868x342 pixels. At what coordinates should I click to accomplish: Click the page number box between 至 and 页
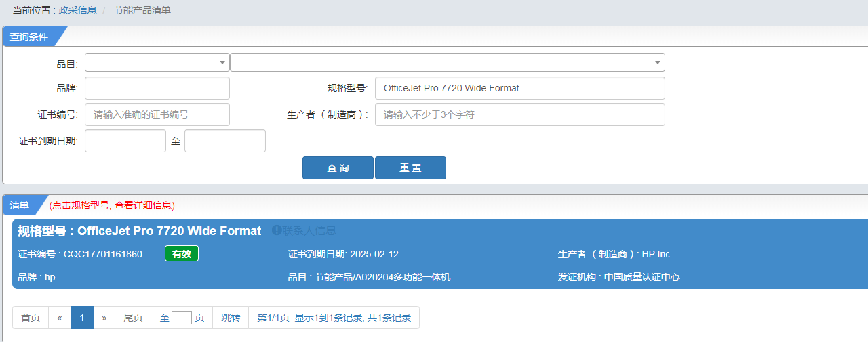click(x=182, y=318)
